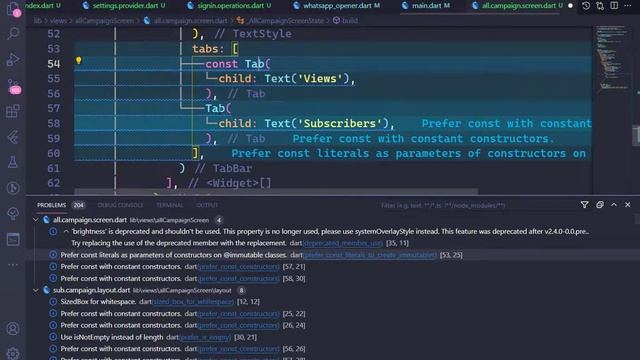This screenshot has width=640, height=360.
Task: Open the Manage gear menu
Action: (x=13, y=353)
